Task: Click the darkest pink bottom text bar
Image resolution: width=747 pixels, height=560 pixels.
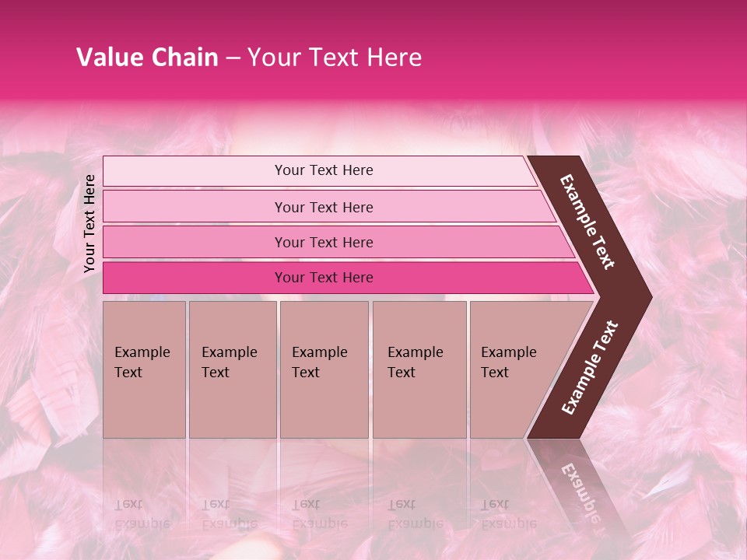Action: [323, 278]
